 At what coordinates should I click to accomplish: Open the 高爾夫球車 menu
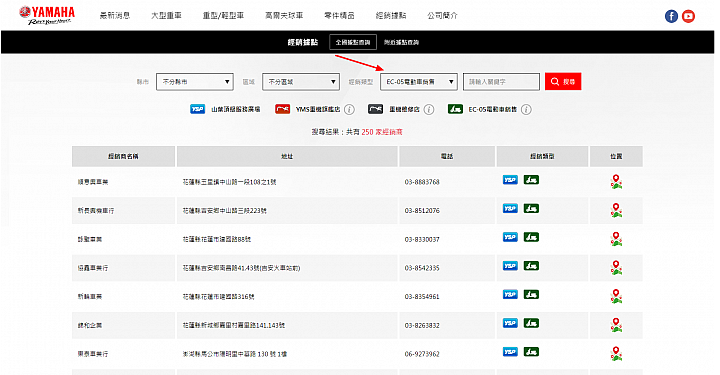pos(284,16)
